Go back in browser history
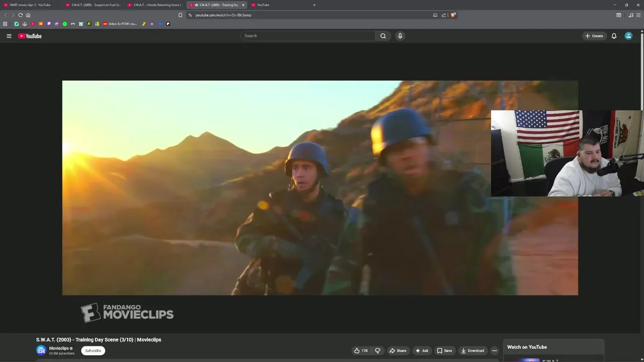Image resolution: width=644 pixels, height=362 pixels. click(6, 15)
